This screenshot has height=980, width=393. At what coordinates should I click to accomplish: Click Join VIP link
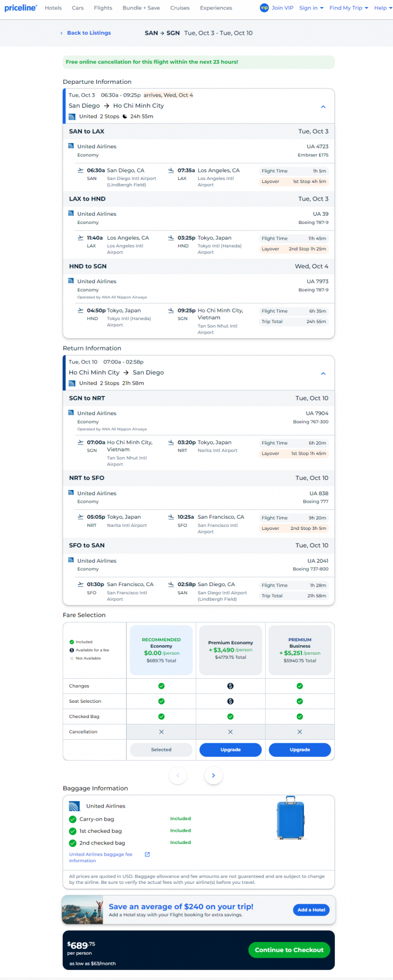(283, 8)
